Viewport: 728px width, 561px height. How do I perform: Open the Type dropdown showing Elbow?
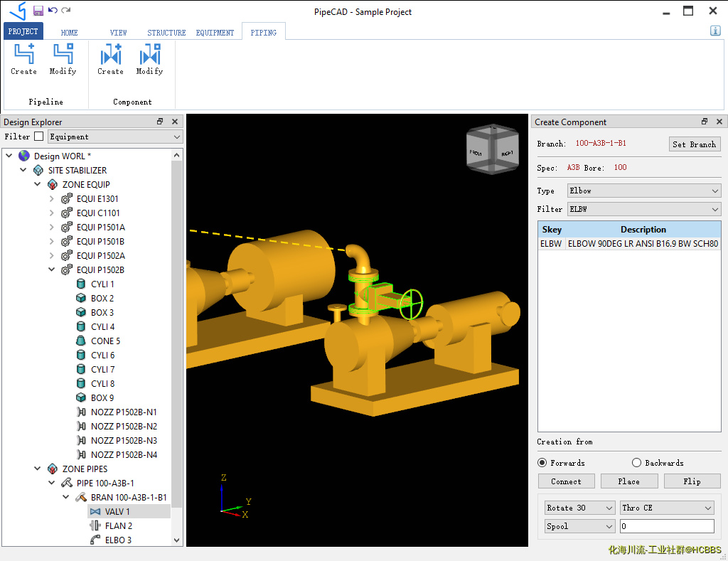[x=643, y=191]
